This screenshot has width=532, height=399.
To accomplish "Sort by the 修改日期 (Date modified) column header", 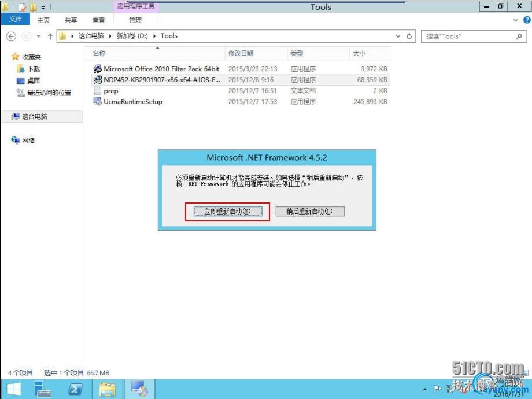I will 256,53.
